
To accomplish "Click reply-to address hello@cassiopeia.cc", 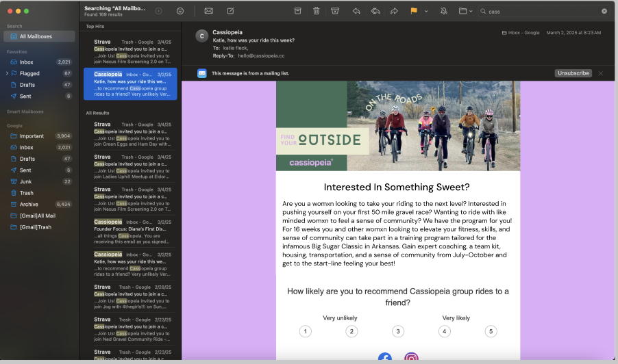I will click(x=261, y=56).
